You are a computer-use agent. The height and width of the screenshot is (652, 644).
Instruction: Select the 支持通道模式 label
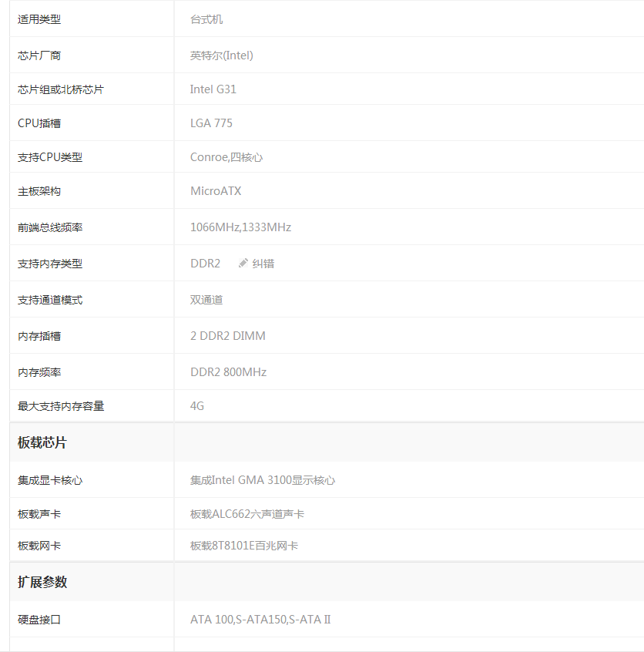pos(50,300)
